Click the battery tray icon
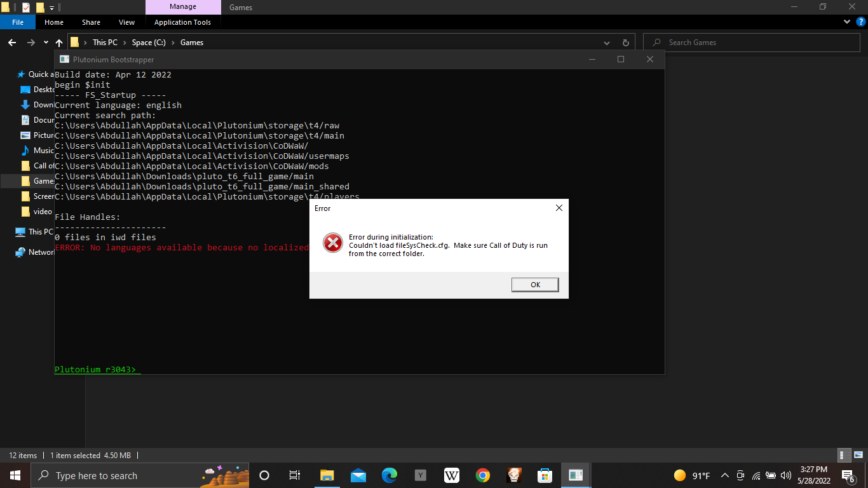The height and width of the screenshot is (488, 868). point(771,475)
